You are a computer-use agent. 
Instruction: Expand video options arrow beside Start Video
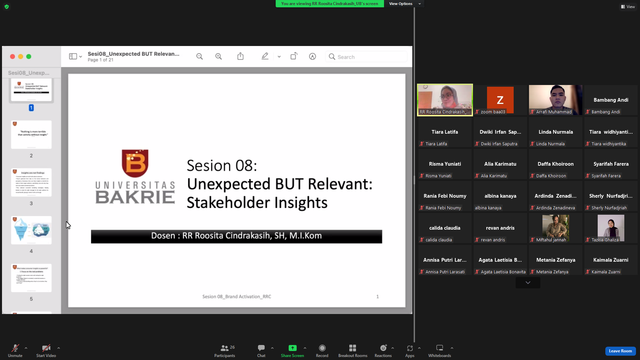click(58, 348)
